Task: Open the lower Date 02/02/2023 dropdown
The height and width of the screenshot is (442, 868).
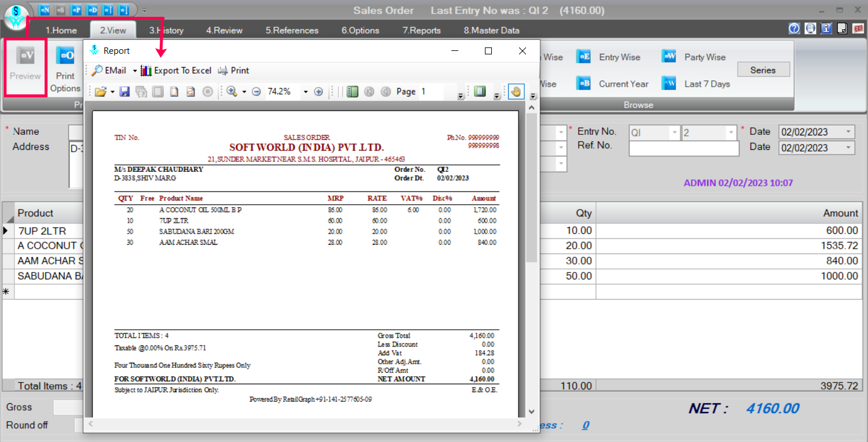Action: 848,148
